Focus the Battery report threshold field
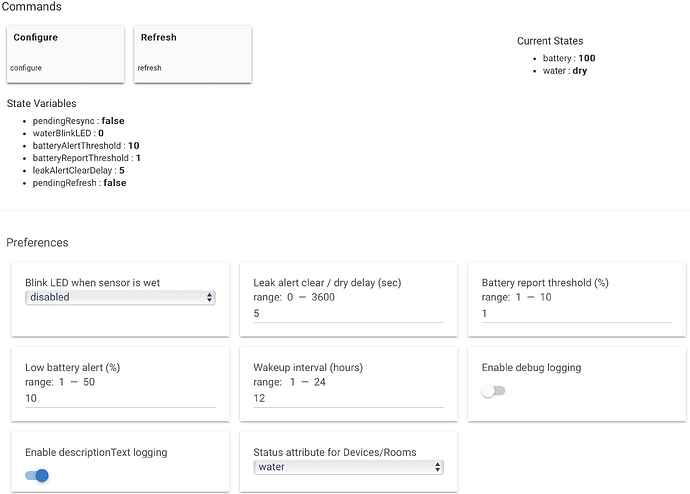 coord(576,313)
